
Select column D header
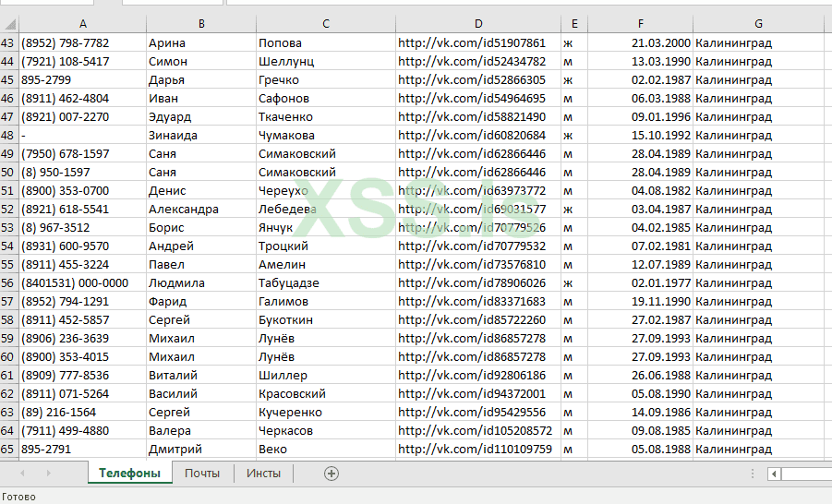point(478,24)
